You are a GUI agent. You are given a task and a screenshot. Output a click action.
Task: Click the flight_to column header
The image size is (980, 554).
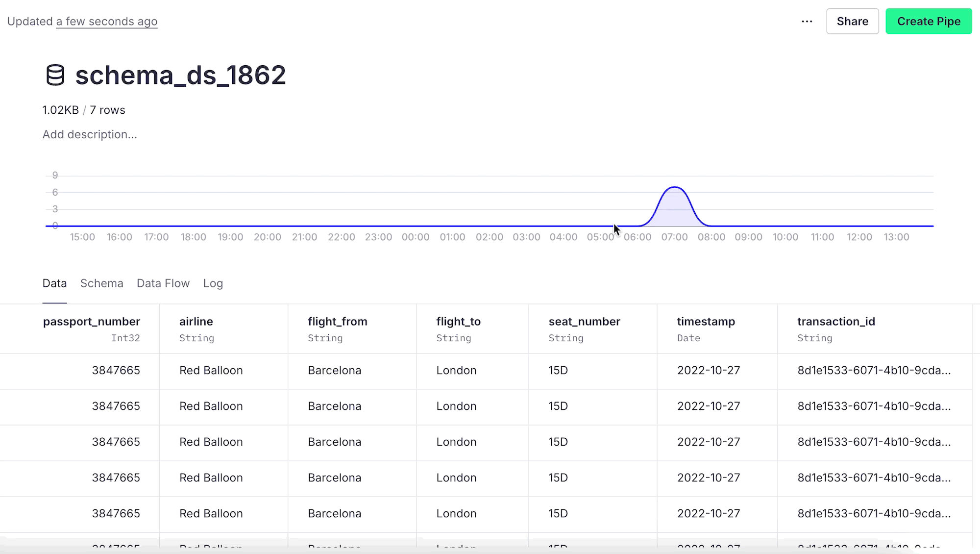tap(458, 322)
